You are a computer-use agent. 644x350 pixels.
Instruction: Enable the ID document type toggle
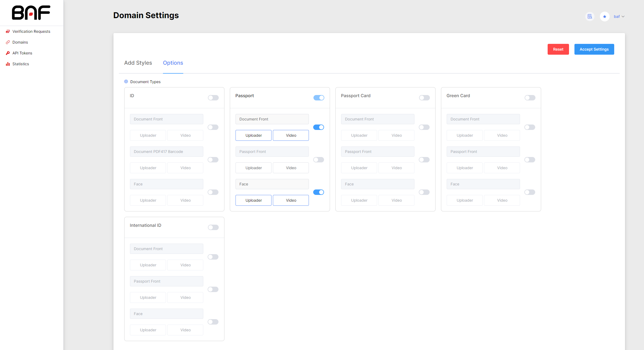(x=213, y=98)
